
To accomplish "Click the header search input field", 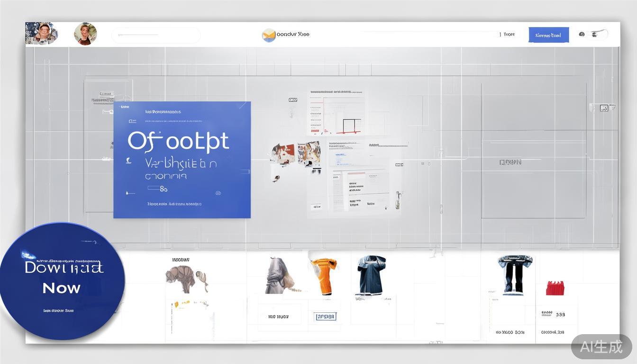I will pyautogui.click(x=156, y=35).
